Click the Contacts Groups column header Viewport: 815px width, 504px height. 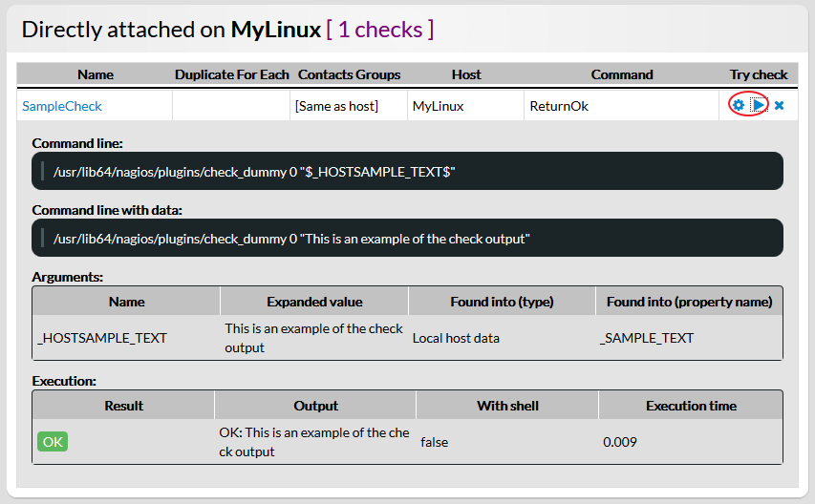[349, 74]
